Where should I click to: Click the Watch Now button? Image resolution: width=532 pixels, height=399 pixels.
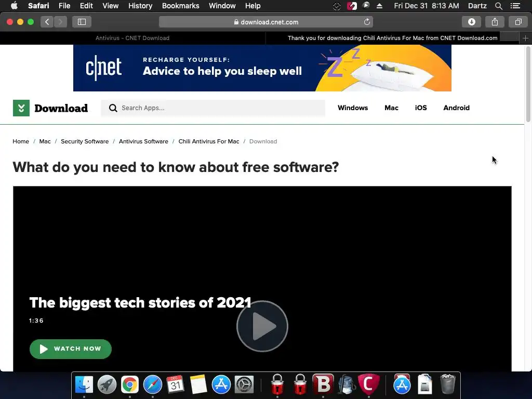coord(71,349)
